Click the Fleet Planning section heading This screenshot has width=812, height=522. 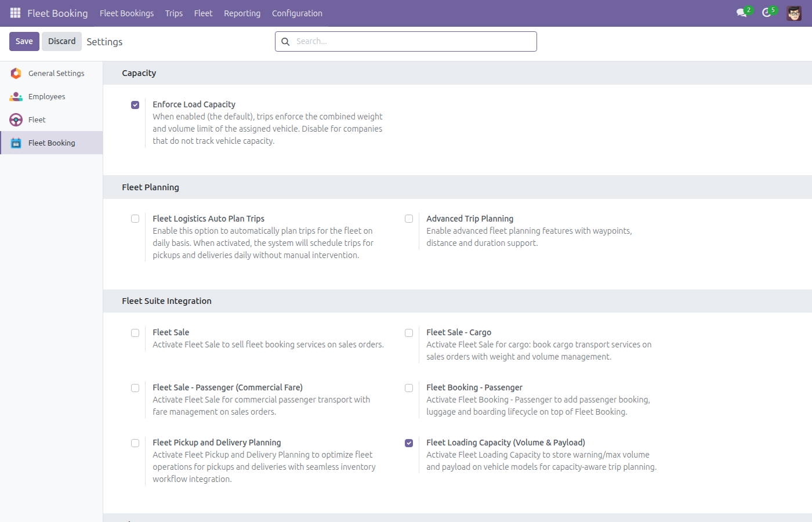[151, 187]
